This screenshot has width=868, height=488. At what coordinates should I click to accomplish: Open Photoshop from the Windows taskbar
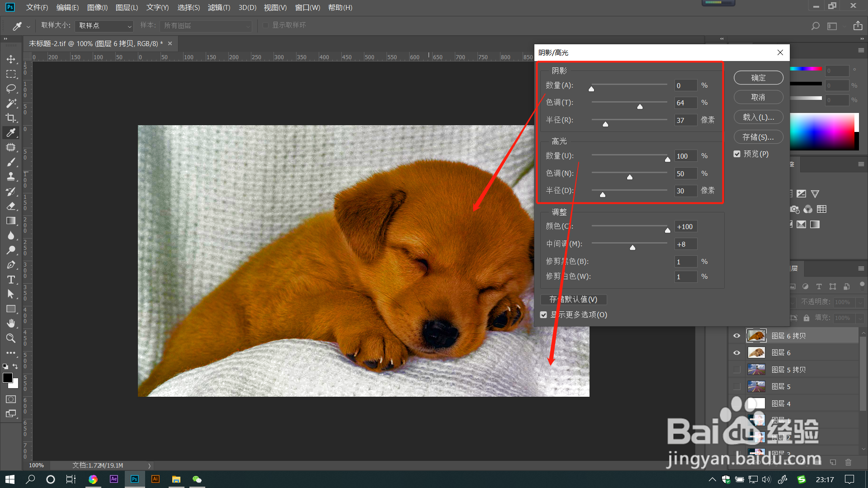pyautogui.click(x=135, y=479)
